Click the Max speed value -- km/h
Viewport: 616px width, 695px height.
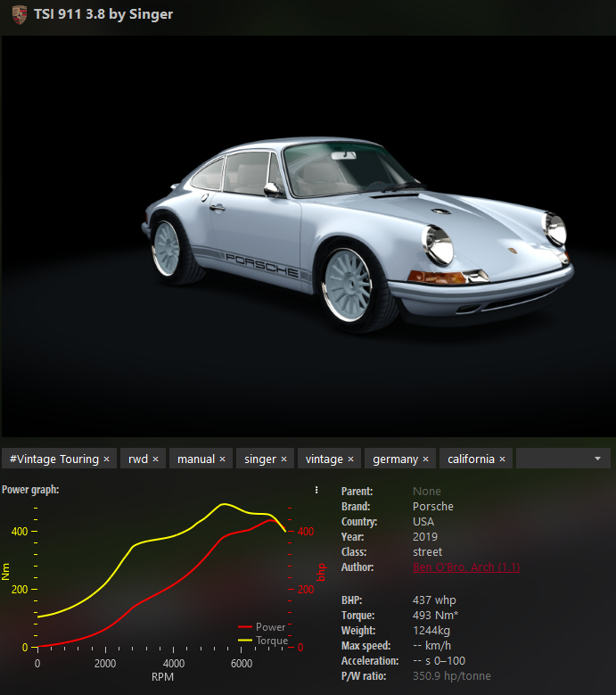click(x=431, y=645)
